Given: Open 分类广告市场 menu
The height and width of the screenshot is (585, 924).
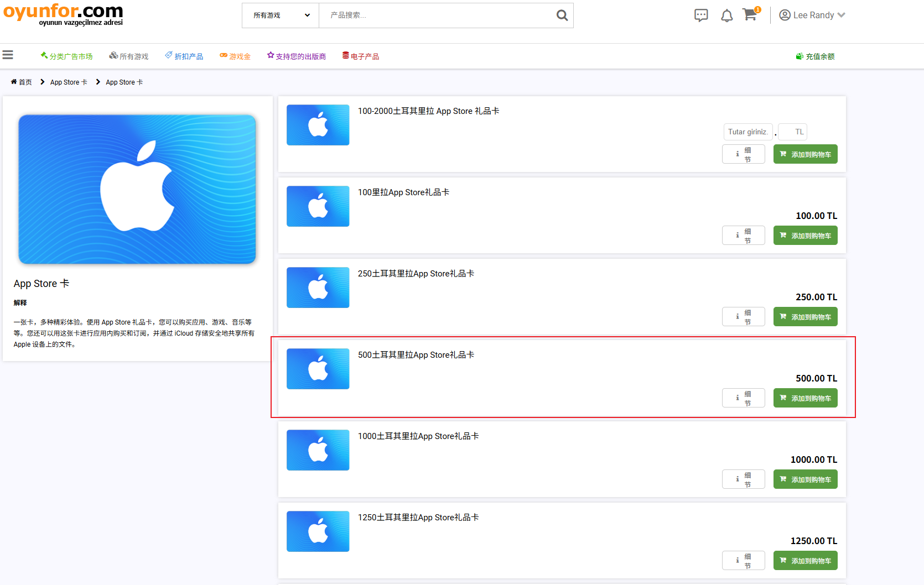Looking at the screenshot, I should pyautogui.click(x=66, y=56).
